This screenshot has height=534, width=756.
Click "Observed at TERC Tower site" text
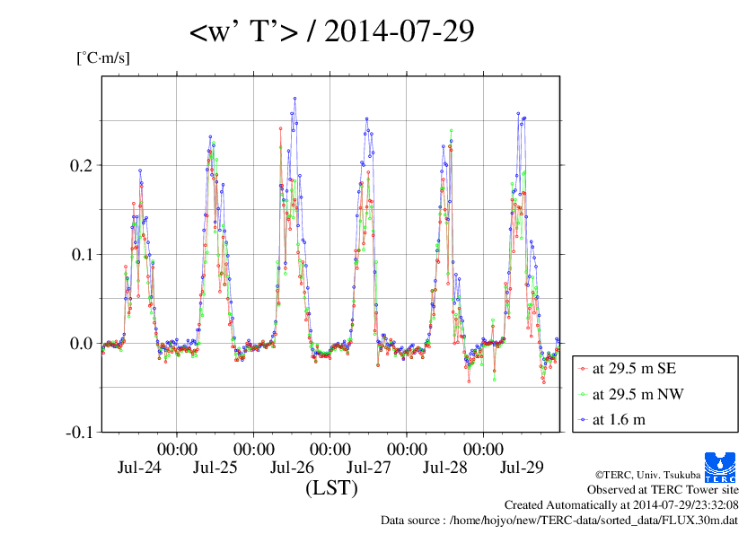pos(663,490)
